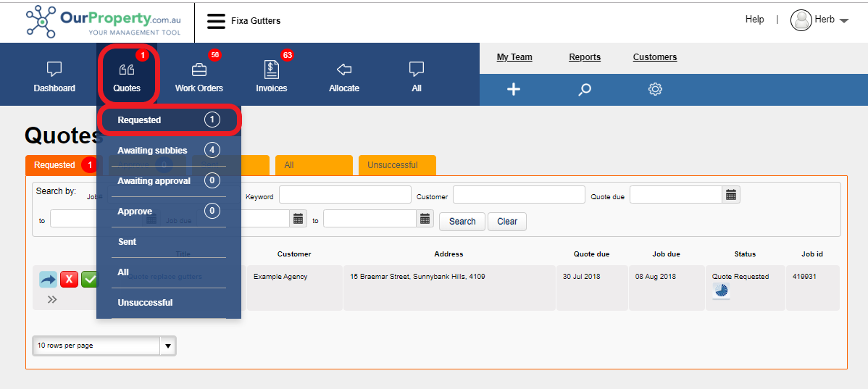Click the Address column header
This screenshot has height=389, width=868.
coord(449,254)
